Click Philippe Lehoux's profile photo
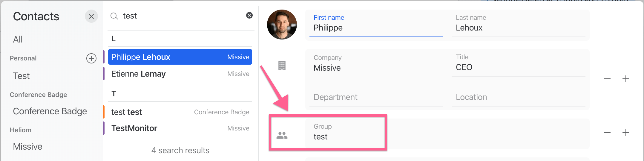 tap(282, 25)
